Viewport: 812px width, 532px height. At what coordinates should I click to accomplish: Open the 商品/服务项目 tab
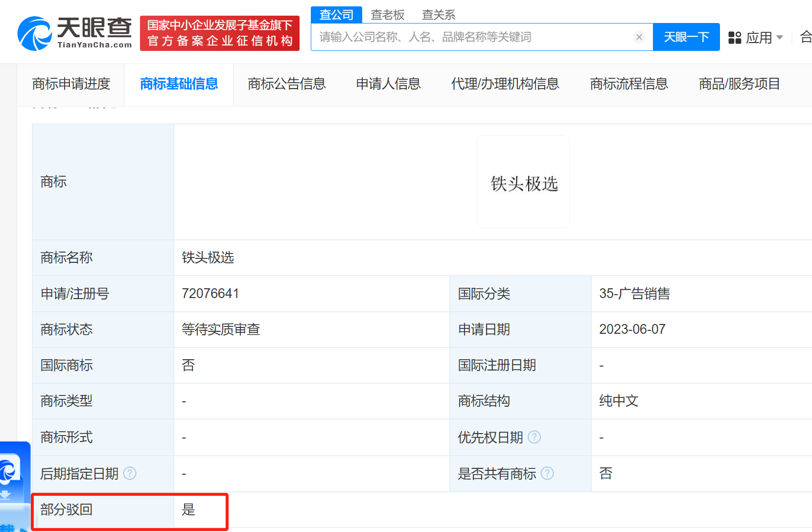point(739,84)
